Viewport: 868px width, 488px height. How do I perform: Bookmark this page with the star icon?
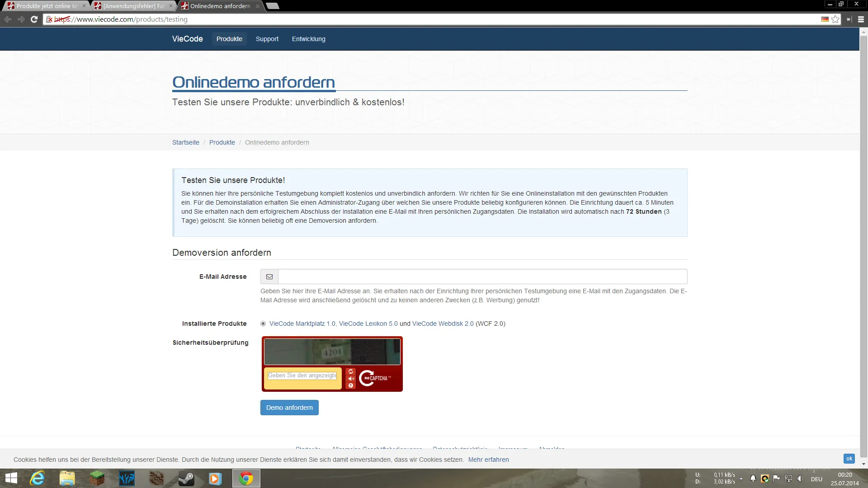click(835, 19)
